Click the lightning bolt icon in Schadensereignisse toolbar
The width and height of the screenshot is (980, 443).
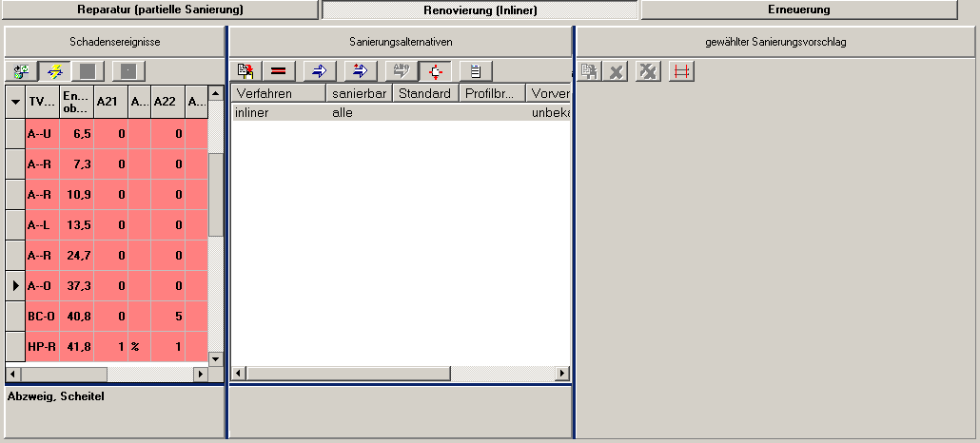pyautogui.click(x=52, y=71)
